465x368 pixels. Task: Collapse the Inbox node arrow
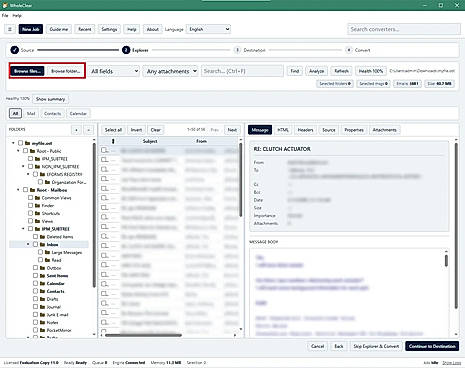pyautogui.click(x=28, y=244)
